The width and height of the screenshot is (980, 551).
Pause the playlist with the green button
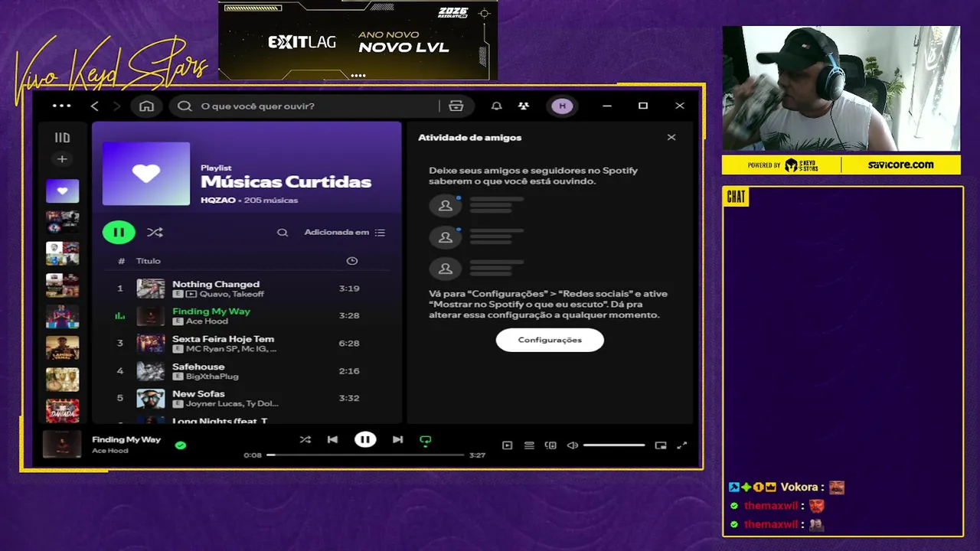(119, 232)
